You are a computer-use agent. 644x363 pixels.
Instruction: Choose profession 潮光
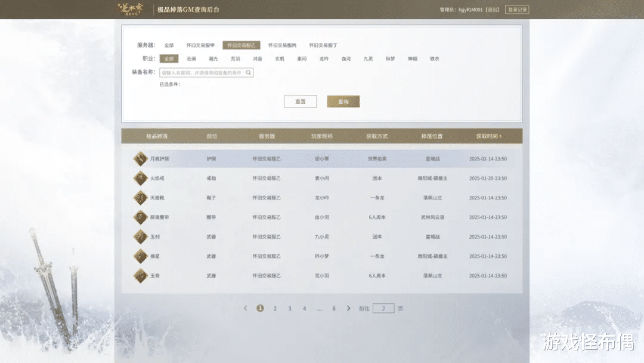213,59
